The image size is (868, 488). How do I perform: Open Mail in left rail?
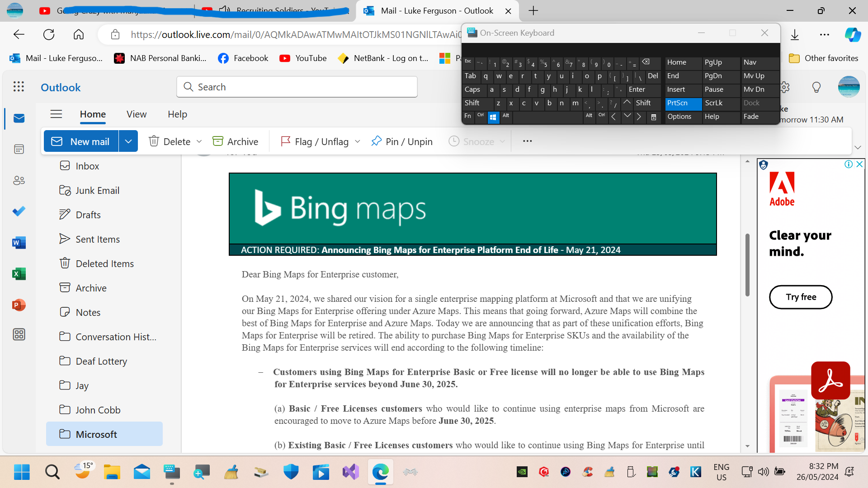click(19, 118)
